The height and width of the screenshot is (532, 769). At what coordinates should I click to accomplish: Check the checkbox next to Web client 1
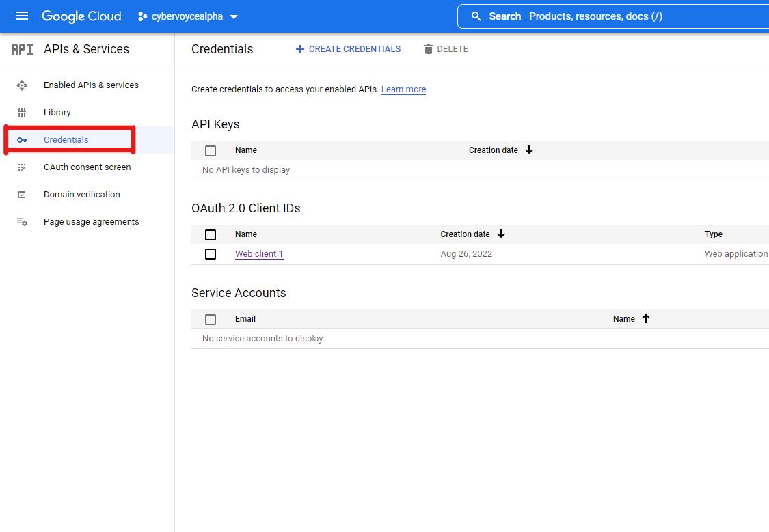pyautogui.click(x=210, y=253)
